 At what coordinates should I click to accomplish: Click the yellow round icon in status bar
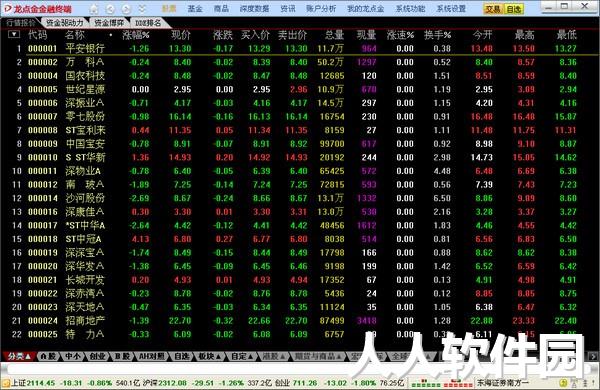coord(563,382)
